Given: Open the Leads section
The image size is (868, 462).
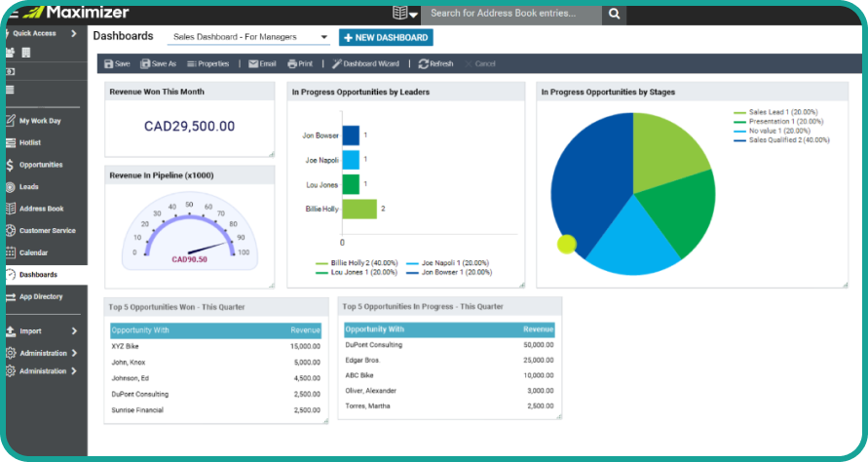Looking at the screenshot, I should point(29,187).
